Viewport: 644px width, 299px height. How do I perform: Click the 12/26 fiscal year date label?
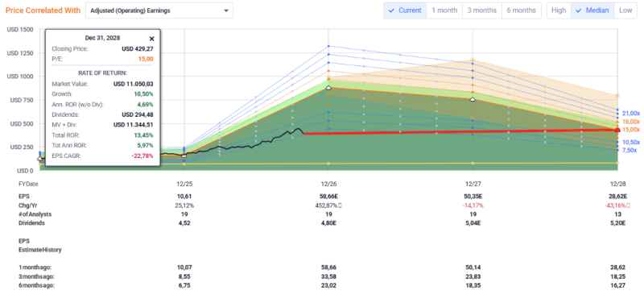click(x=328, y=185)
